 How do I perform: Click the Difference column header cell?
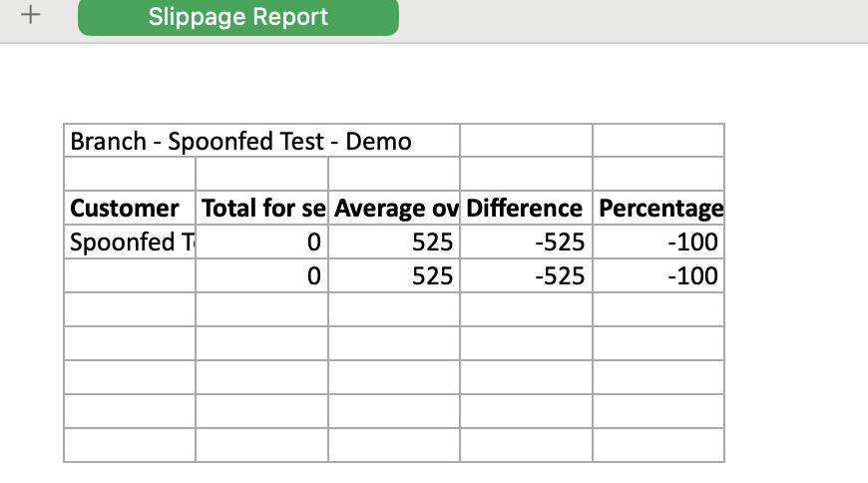pyautogui.click(x=526, y=209)
